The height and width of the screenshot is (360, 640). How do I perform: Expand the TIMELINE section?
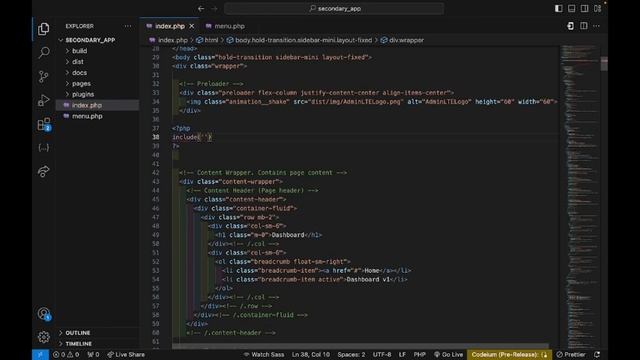(x=78, y=344)
